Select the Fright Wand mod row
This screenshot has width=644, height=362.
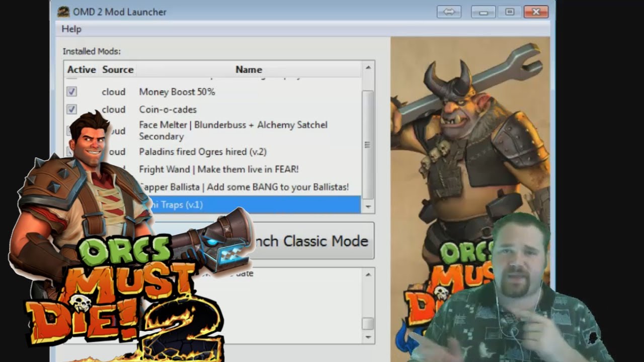click(x=219, y=169)
